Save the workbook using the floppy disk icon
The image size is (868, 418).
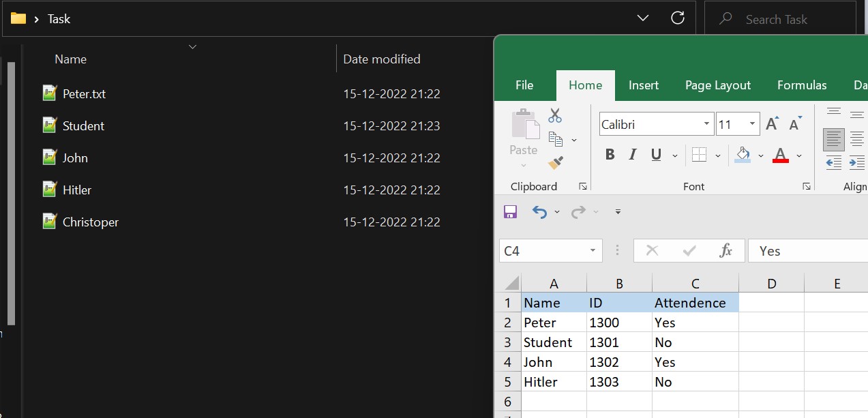tap(510, 212)
